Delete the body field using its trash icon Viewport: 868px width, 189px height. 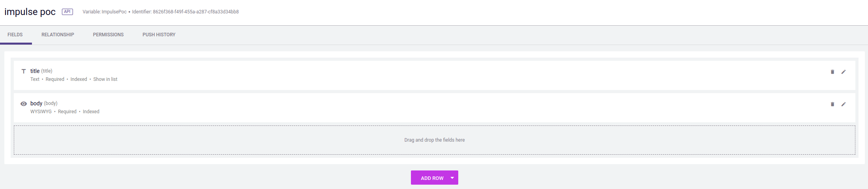coord(833,104)
